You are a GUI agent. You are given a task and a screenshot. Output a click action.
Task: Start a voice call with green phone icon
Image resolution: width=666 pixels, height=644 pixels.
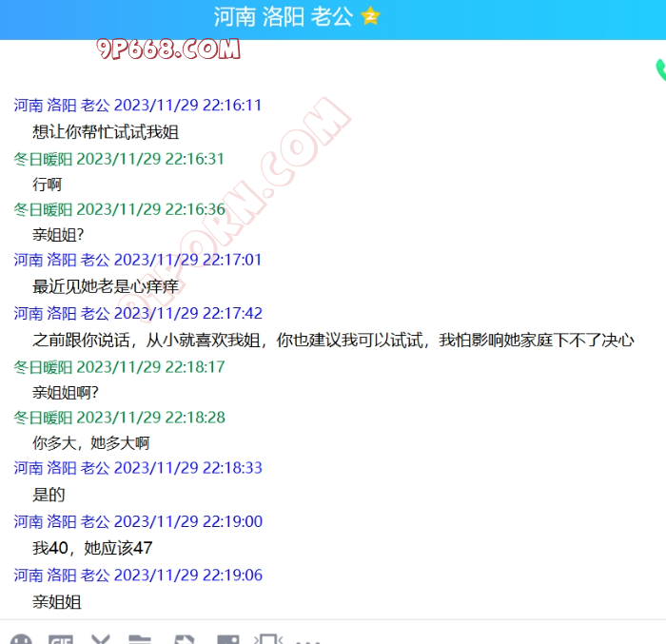click(x=659, y=69)
